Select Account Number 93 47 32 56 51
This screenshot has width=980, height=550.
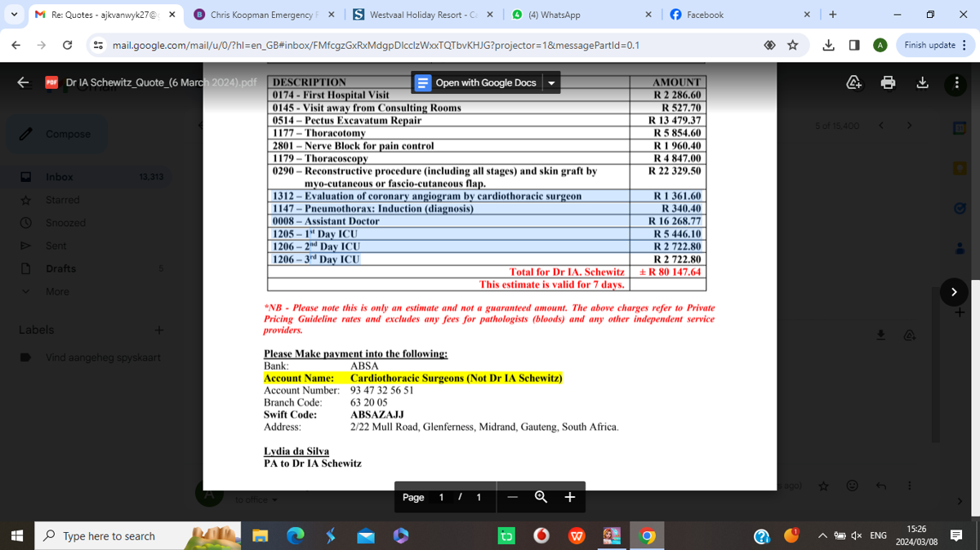[x=382, y=390]
